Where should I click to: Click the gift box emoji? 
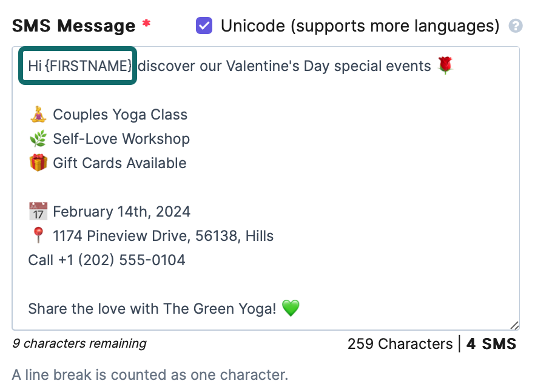(38, 163)
